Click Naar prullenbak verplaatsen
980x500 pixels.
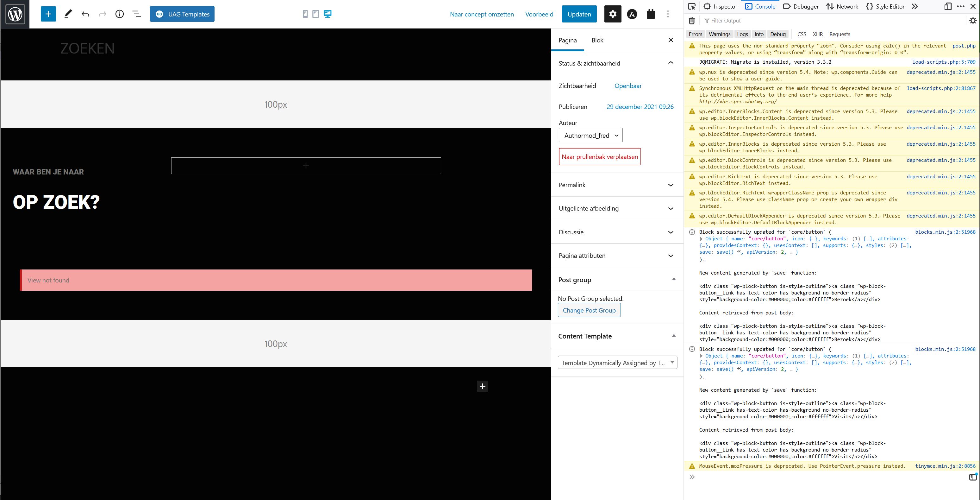click(600, 156)
